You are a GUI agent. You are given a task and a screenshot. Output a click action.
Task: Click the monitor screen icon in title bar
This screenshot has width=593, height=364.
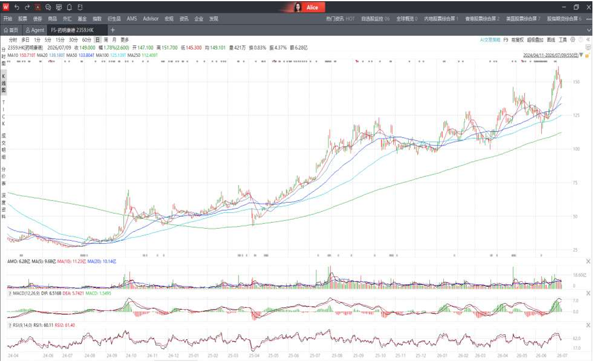[x=59, y=7]
